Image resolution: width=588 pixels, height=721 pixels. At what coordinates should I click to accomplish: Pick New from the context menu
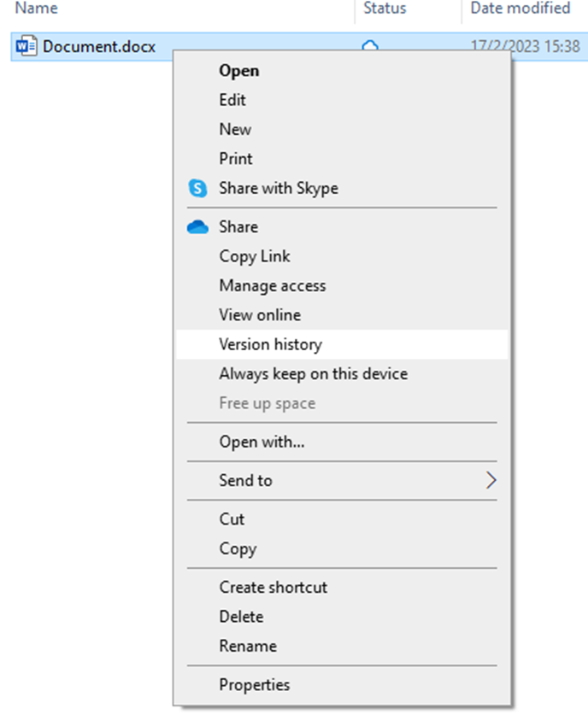[235, 129]
